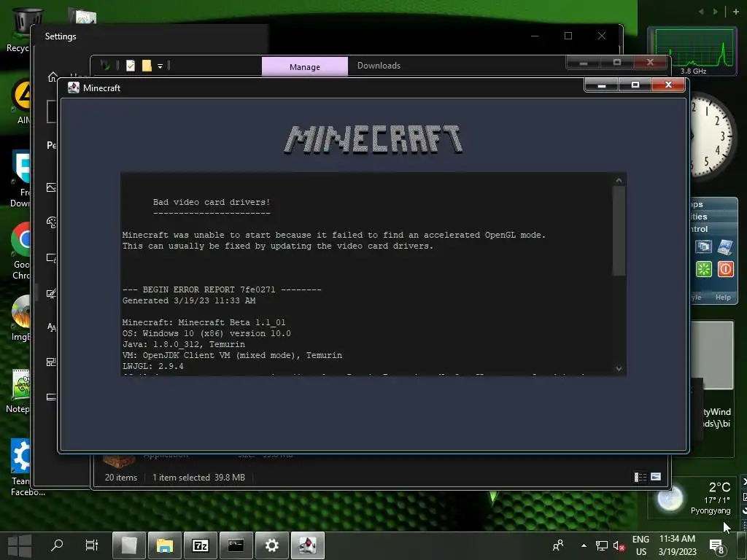Click the error report scrollbar thumb

pyautogui.click(x=619, y=230)
